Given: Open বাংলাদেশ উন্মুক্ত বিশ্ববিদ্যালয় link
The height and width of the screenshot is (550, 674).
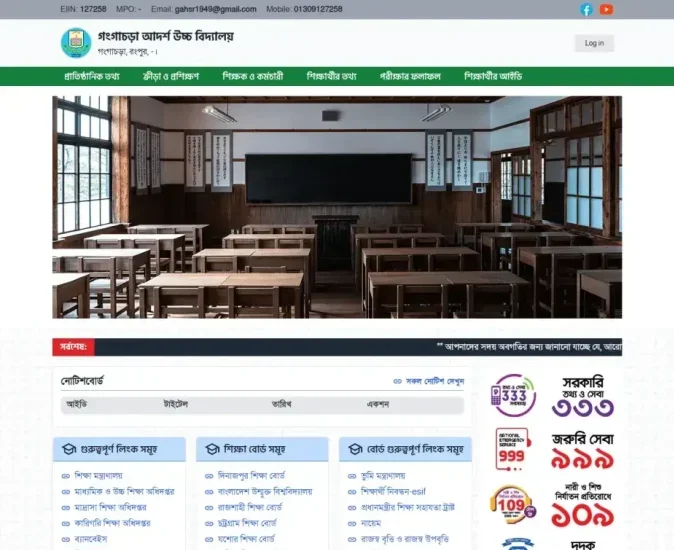Looking at the screenshot, I should (x=265, y=492).
